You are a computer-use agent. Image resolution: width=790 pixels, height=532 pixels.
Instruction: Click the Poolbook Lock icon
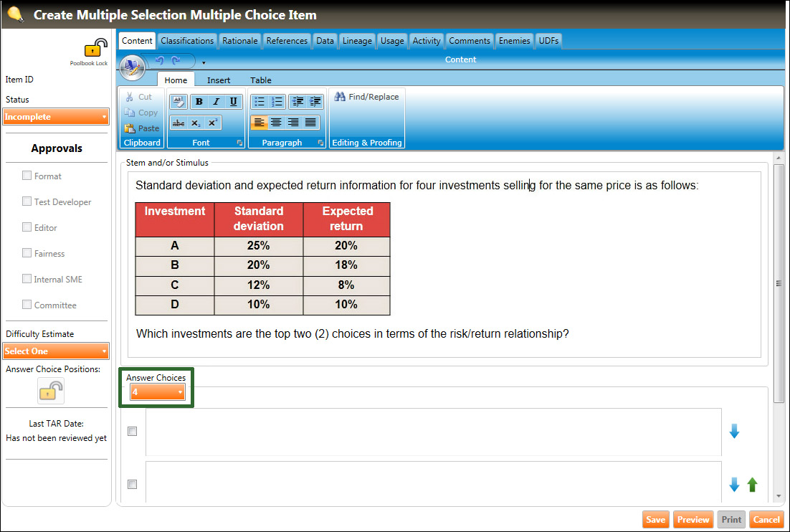point(95,49)
